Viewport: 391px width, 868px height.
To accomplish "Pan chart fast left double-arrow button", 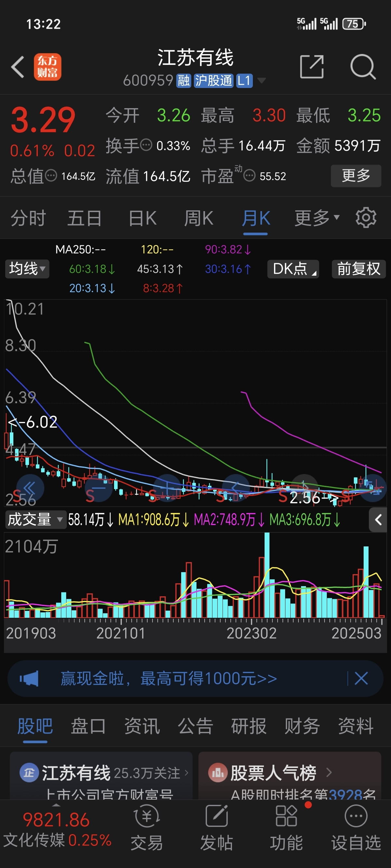I will [30, 488].
